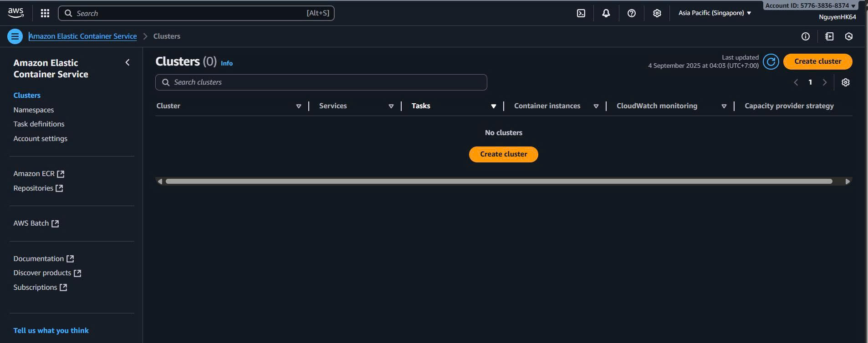The height and width of the screenshot is (343, 868).
Task: Open the Amazon Elastic Container Service breadcrumb
Action: (x=83, y=36)
